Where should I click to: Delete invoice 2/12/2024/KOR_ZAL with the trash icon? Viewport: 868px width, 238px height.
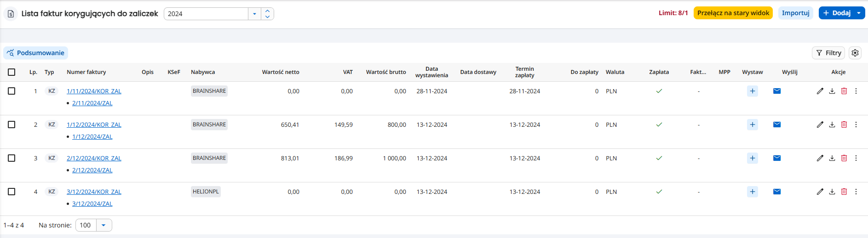(x=844, y=158)
